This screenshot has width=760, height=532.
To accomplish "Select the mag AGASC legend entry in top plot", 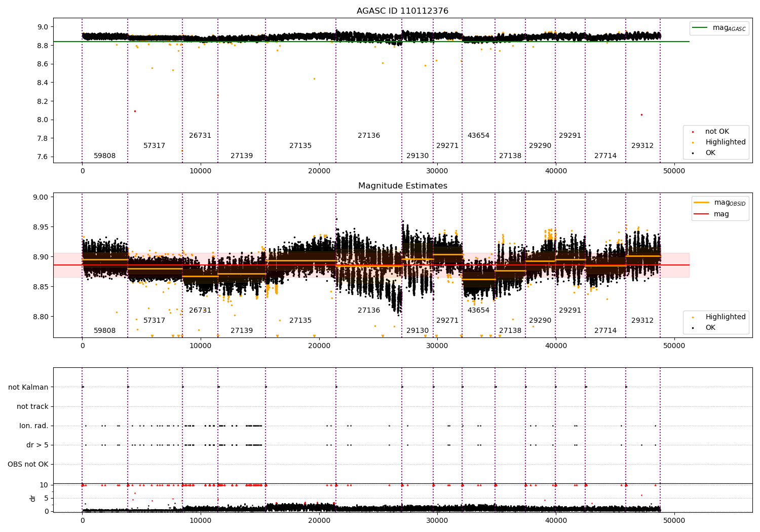I will [719, 28].
